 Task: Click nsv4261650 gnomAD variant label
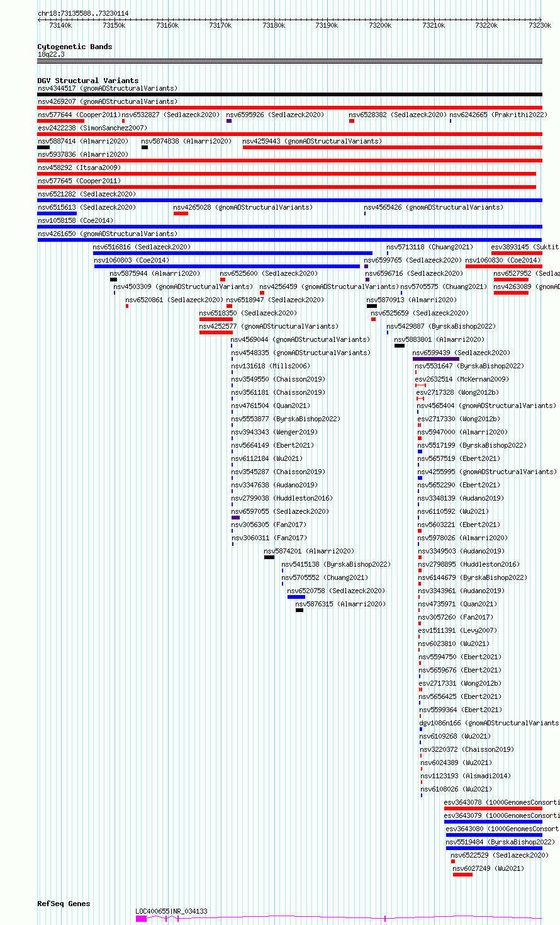point(107,234)
